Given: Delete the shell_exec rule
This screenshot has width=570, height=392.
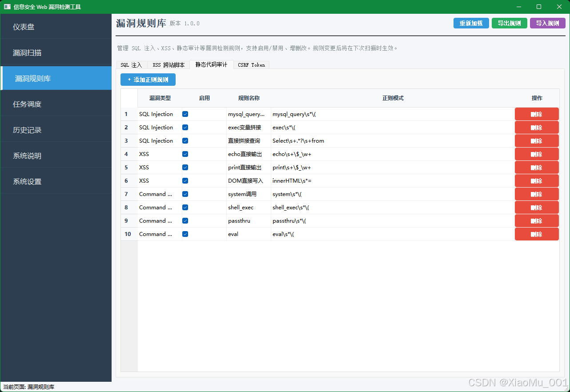Looking at the screenshot, I should click(x=537, y=208).
